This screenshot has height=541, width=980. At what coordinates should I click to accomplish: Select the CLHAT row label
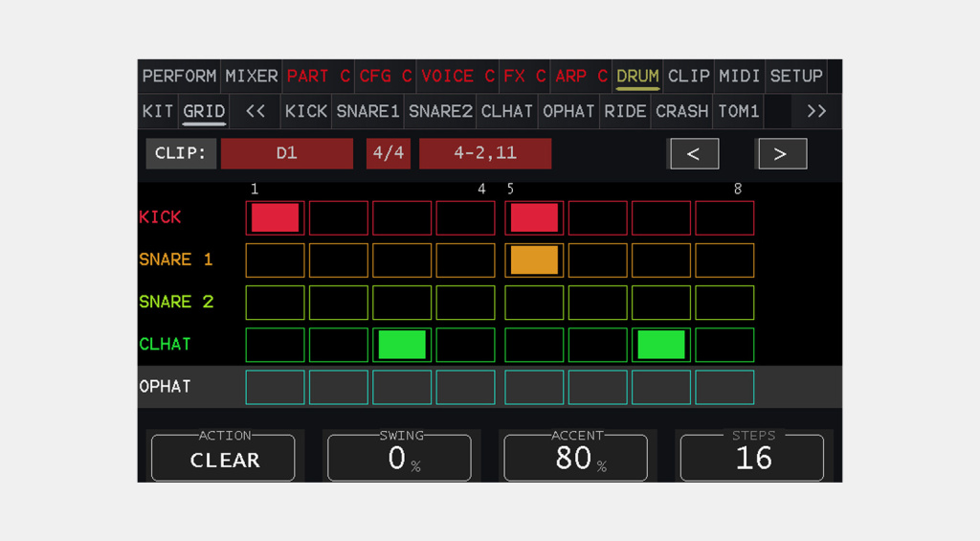[165, 344]
